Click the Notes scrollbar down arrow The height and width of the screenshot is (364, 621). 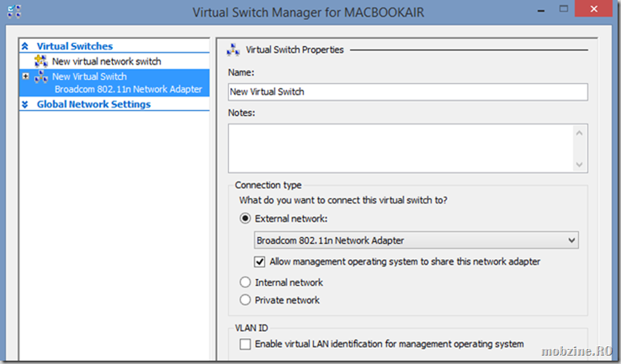pos(580,164)
